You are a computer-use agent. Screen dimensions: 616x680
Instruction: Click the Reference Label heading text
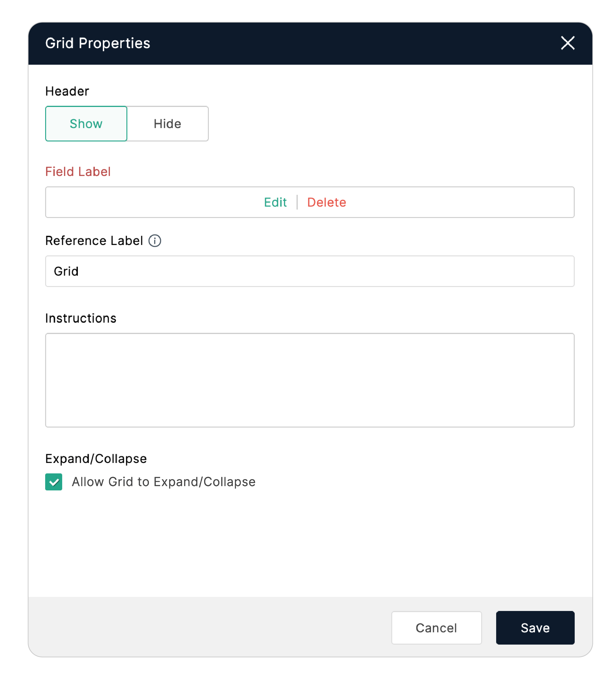94,241
